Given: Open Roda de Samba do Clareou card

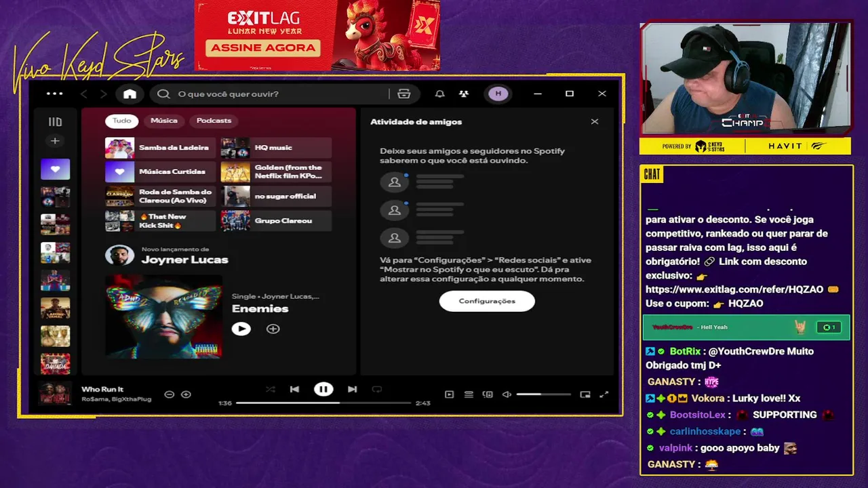Looking at the screenshot, I should point(160,197).
